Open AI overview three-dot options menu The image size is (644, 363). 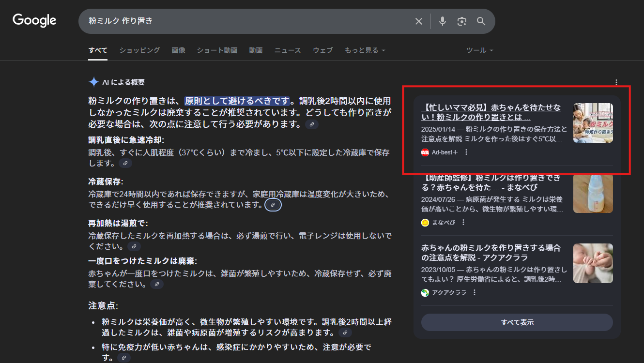[x=616, y=82]
